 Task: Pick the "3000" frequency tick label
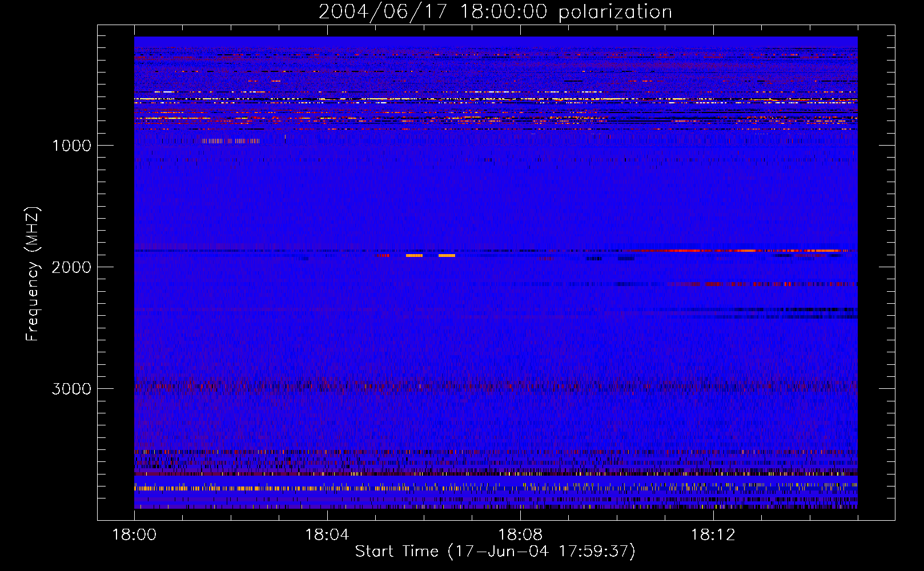[x=71, y=389]
